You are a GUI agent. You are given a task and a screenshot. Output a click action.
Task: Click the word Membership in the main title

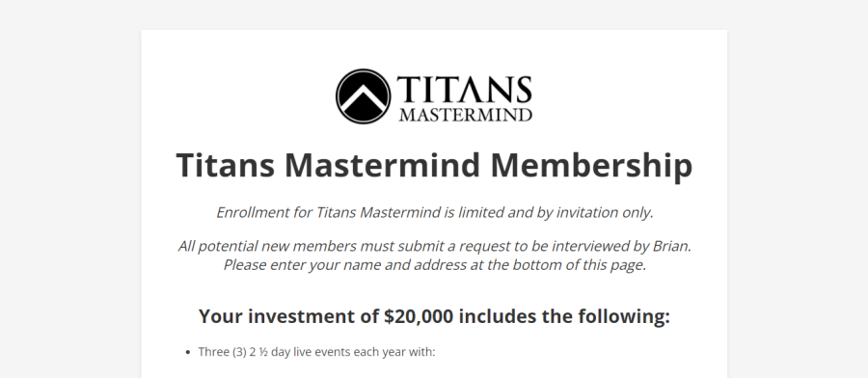591,165
